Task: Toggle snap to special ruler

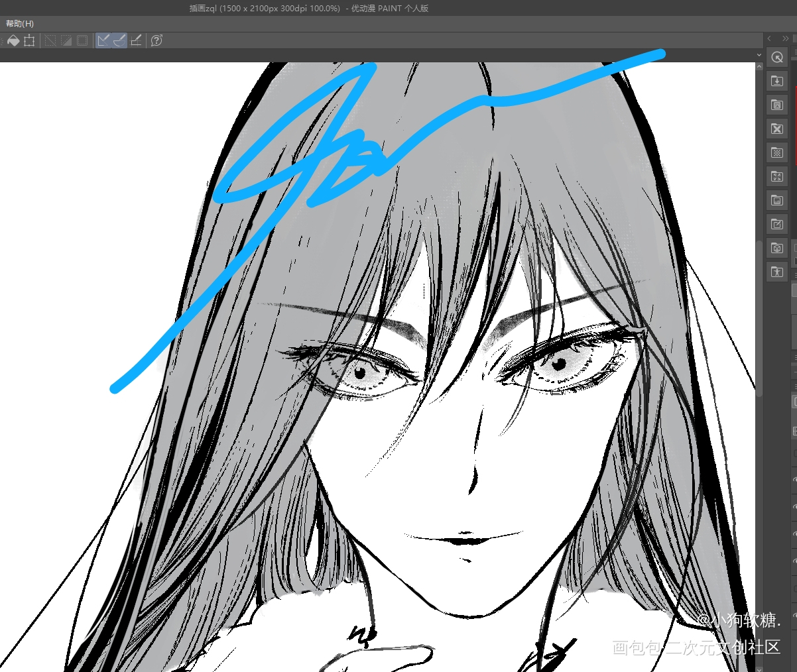Action: pos(119,40)
